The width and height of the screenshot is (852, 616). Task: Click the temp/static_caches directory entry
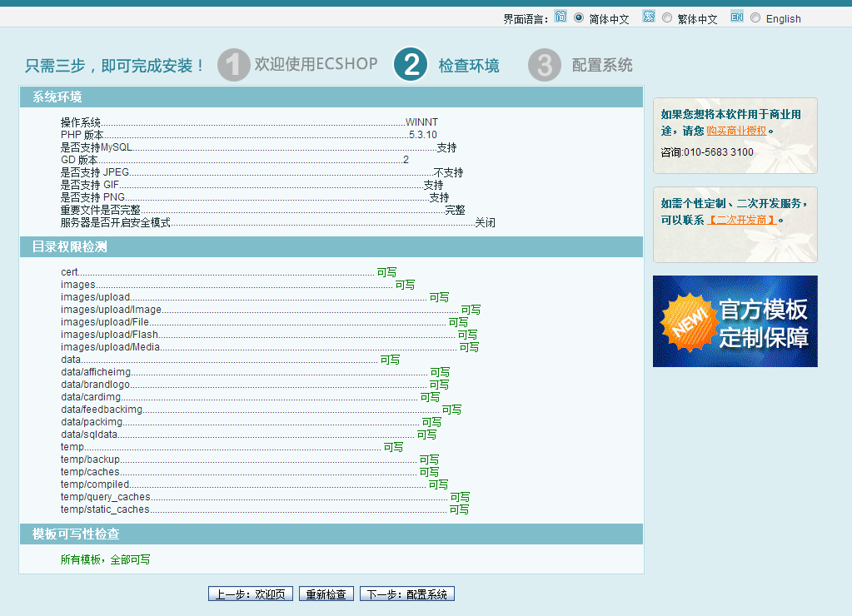click(105, 509)
